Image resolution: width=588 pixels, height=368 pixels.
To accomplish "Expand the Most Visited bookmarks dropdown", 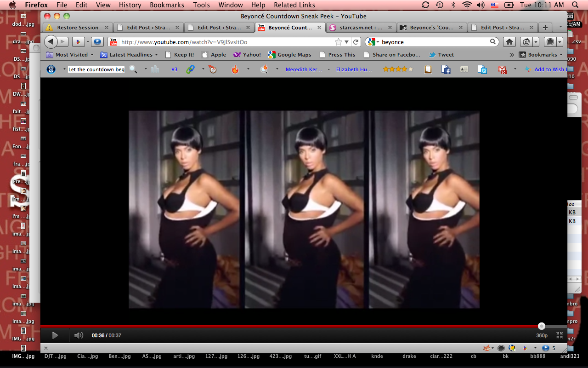I will tap(71, 55).
